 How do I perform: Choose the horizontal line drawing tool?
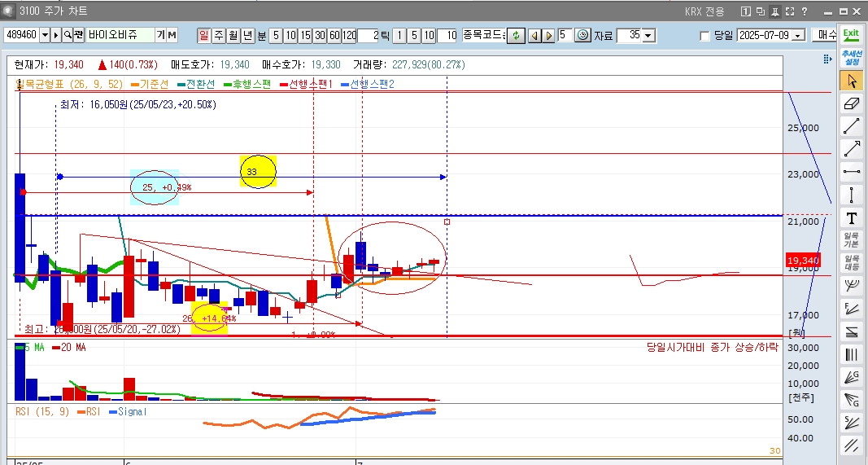[x=852, y=172]
